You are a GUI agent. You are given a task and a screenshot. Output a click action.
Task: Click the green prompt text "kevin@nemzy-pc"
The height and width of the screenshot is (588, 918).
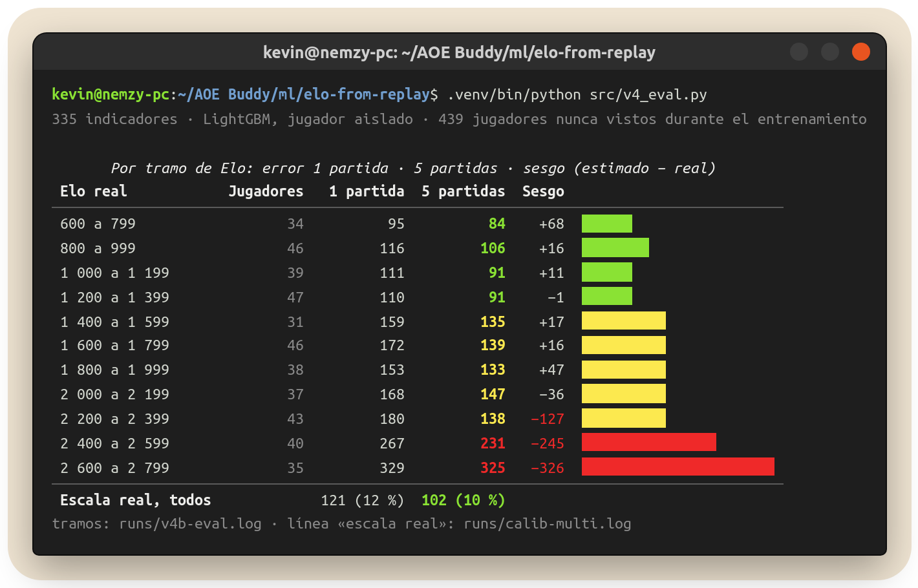[x=111, y=94]
